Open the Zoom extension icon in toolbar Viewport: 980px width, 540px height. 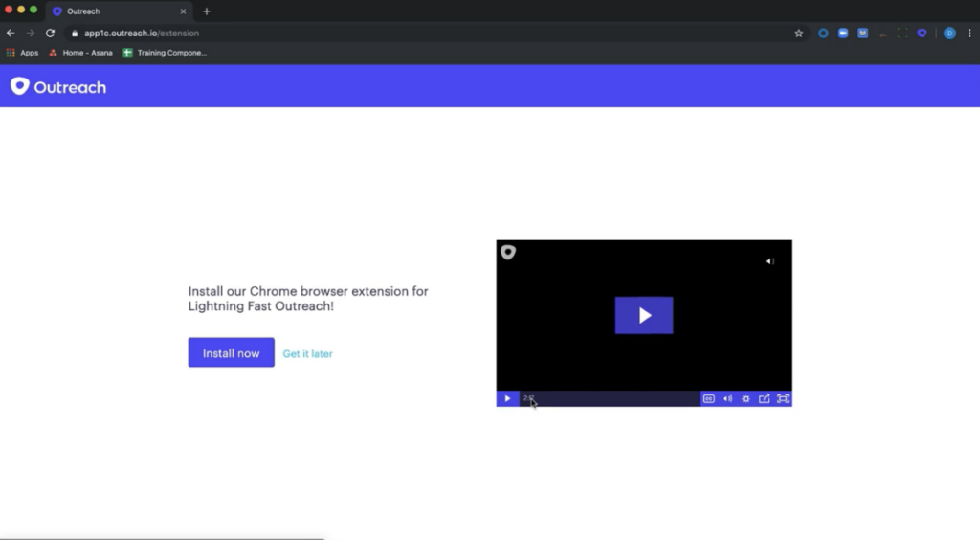[x=843, y=34]
